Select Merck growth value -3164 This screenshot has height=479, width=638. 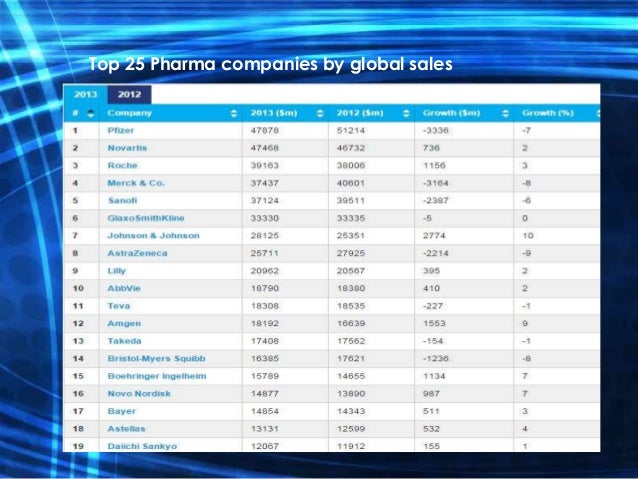pyautogui.click(x=435, y=183)
